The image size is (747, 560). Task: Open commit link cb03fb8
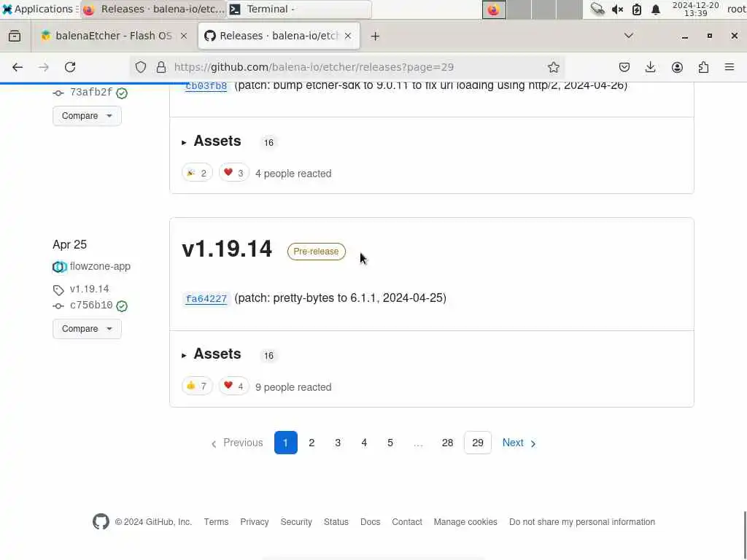[x=206, y=86]
